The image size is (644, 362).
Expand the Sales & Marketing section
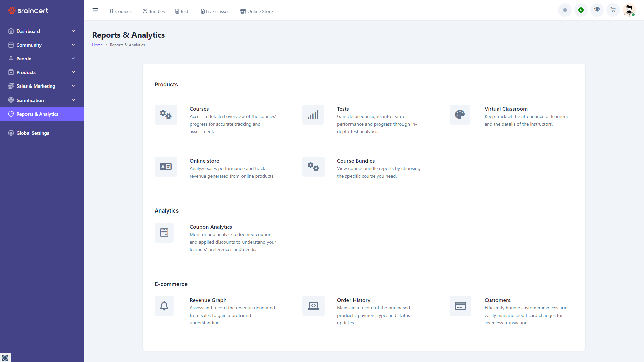pyautogui.click(x=73, y=86)
